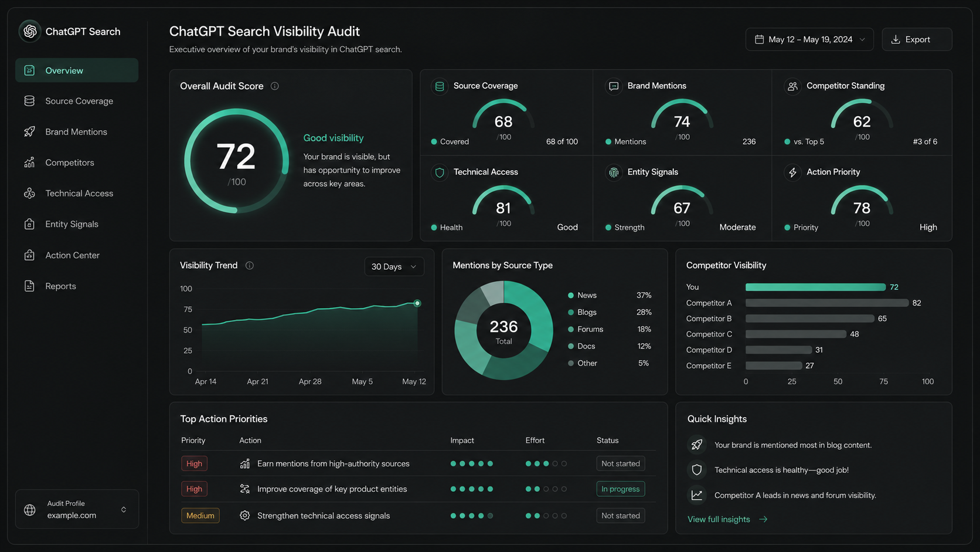Click the trend chart icon in Quick Insights

pyautogui.click(x=696, y=495)
